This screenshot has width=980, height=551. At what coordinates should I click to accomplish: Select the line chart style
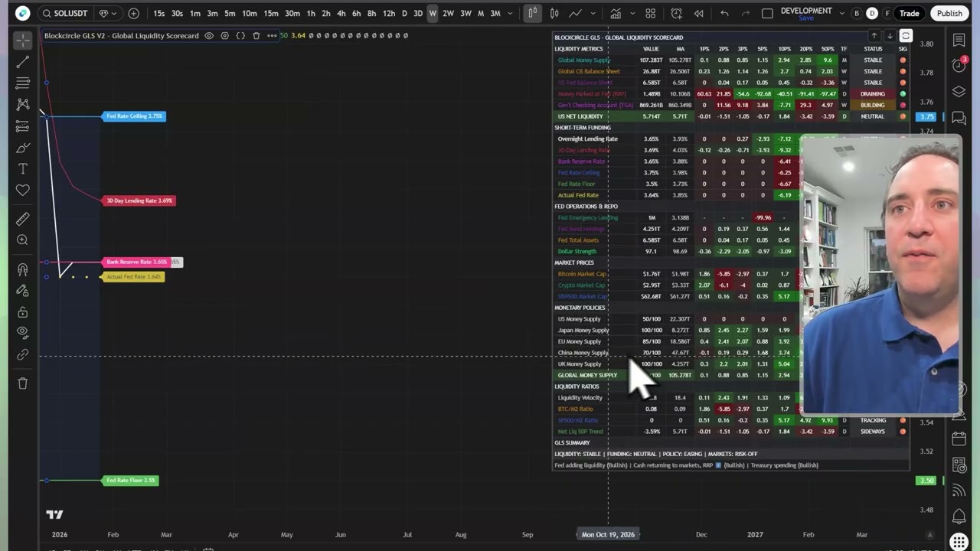[x=575, y=13]
